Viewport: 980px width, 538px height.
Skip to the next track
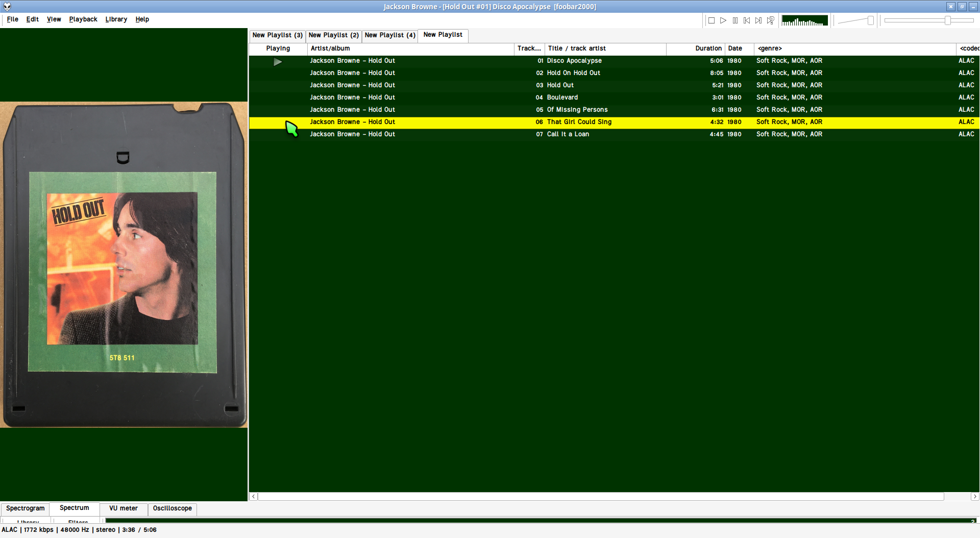tap(758, 20)
